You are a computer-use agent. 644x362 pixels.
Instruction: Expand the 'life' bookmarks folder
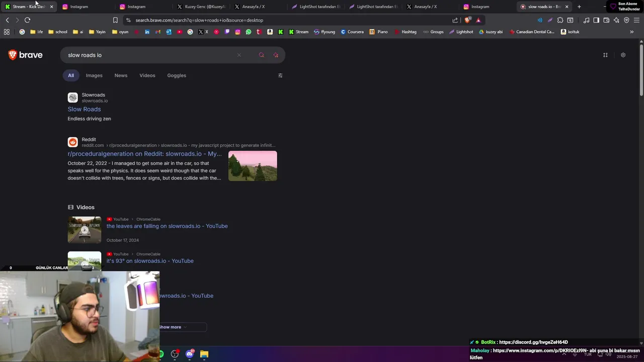click(x=37, y=32)
